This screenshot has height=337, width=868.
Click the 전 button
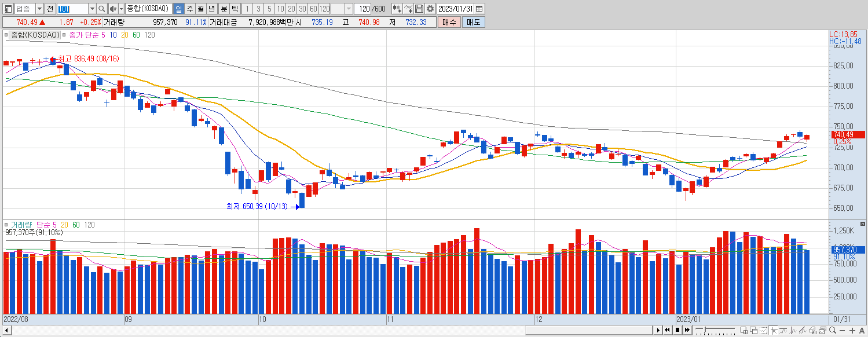(x=50, y=9)
